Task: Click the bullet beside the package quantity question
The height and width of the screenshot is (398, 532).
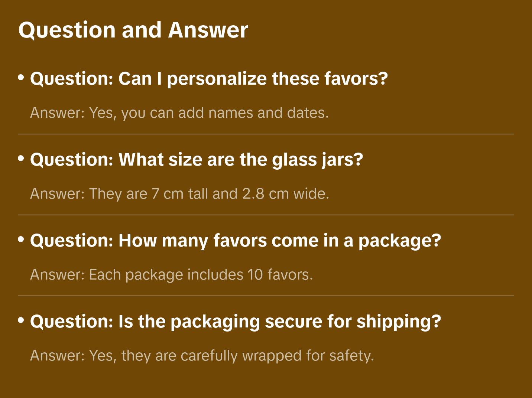Action: tap(21, 239)
